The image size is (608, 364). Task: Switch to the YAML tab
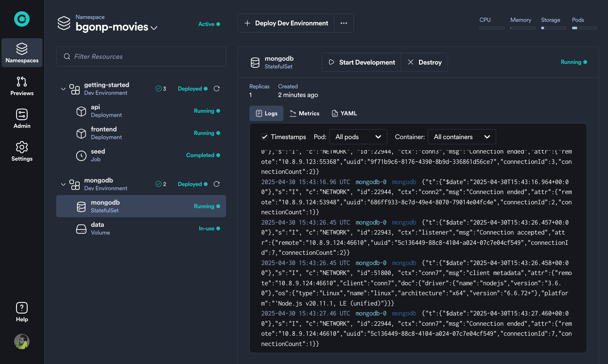coord(344,113)
